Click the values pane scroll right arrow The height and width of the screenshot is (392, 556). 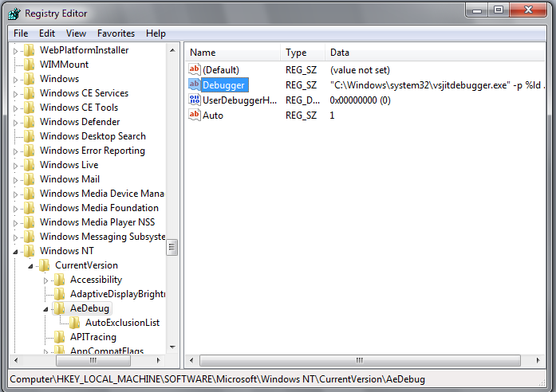538,360
